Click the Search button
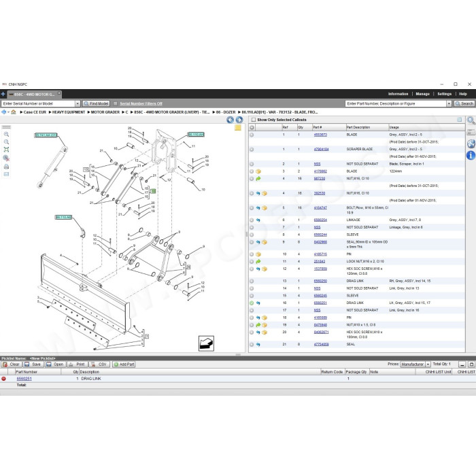Viewport: 476px width, 476px height. 464,103
